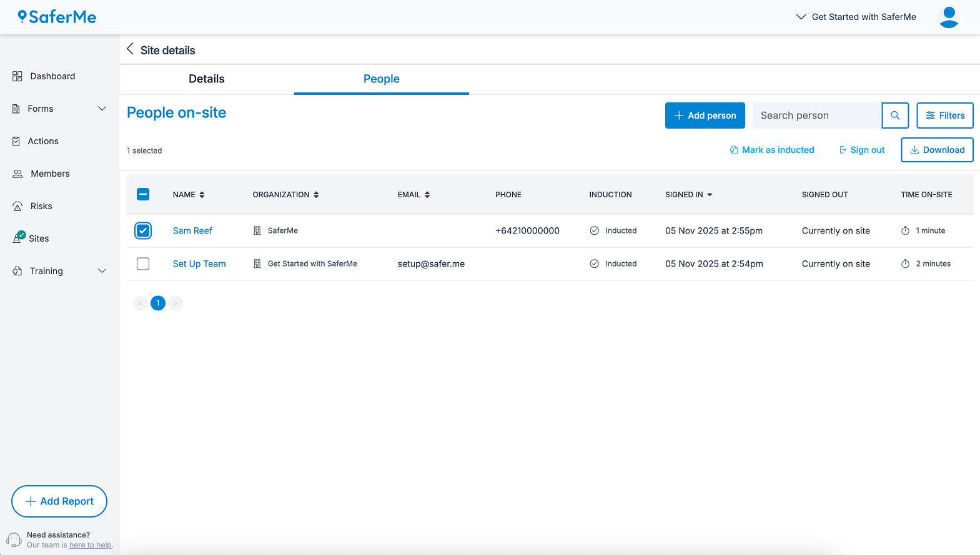This screenshot has height=555, width=980.
Task: Click the user profile avatar icon
Action: click(948, 17)
